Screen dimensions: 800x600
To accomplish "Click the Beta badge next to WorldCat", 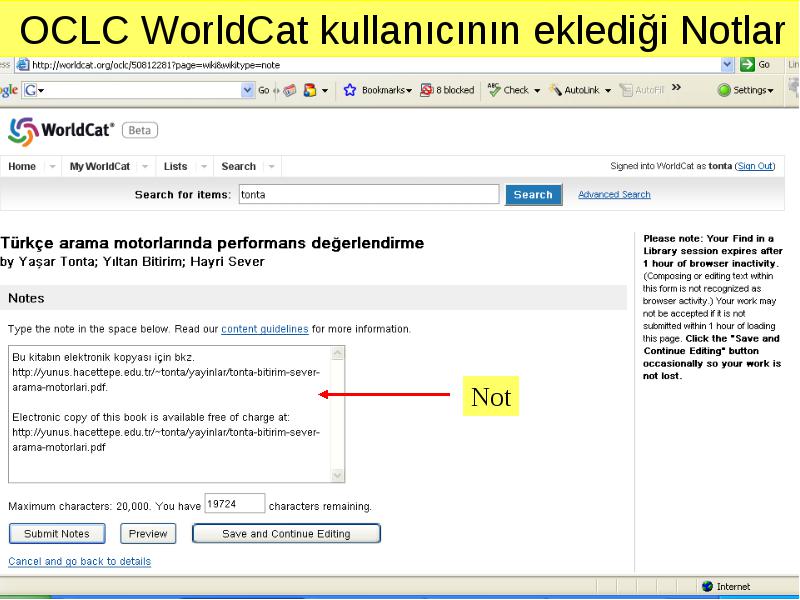I will (140, 131).
